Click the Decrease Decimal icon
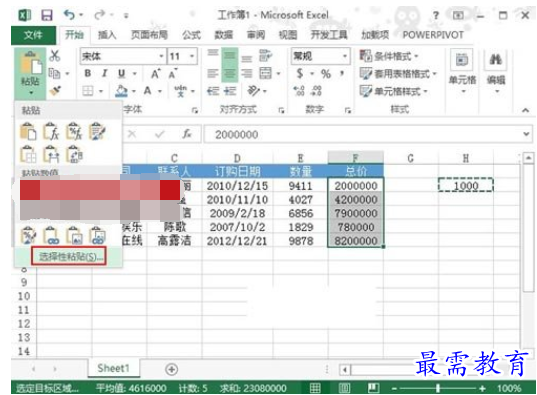Screen dimensions: 537x395 pos(316,91)
